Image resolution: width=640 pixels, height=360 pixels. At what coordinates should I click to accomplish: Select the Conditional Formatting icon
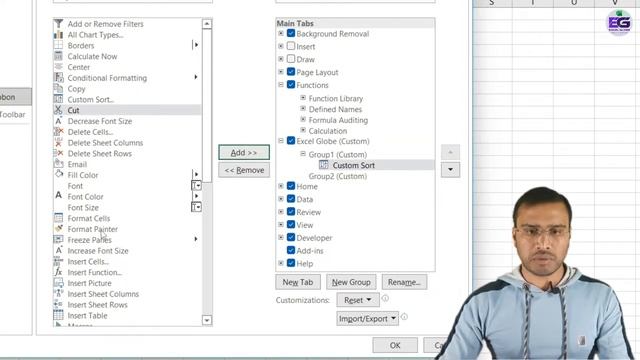[x=58, y=78]
